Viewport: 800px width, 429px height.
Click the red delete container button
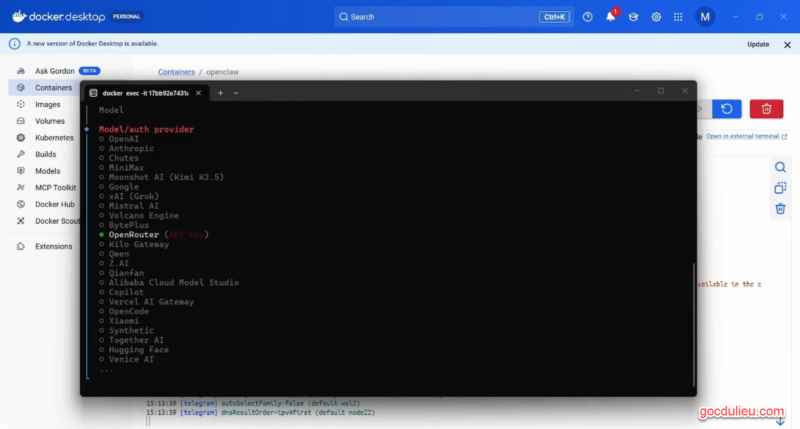(767, 109)
